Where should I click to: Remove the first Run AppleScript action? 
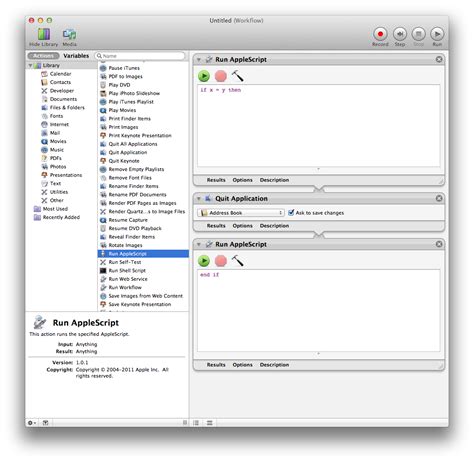click(439, 59)
